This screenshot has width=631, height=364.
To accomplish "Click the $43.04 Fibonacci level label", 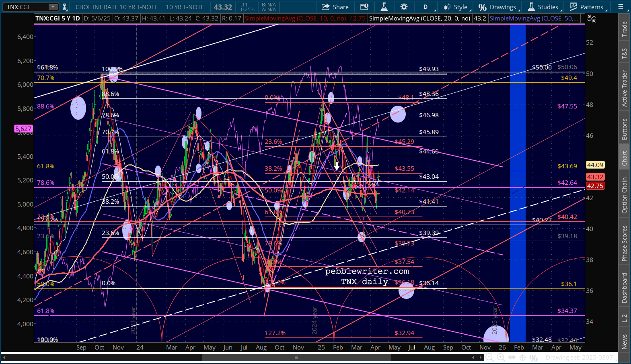I will tap(429, 177).
